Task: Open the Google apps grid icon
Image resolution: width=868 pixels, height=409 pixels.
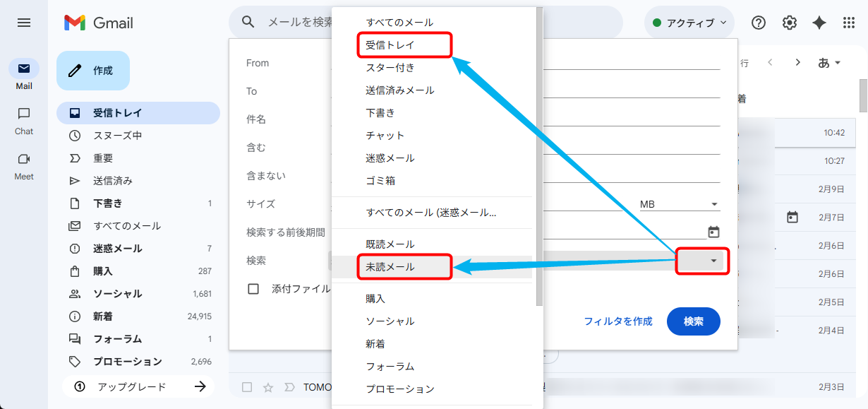Action: [850, 23]
